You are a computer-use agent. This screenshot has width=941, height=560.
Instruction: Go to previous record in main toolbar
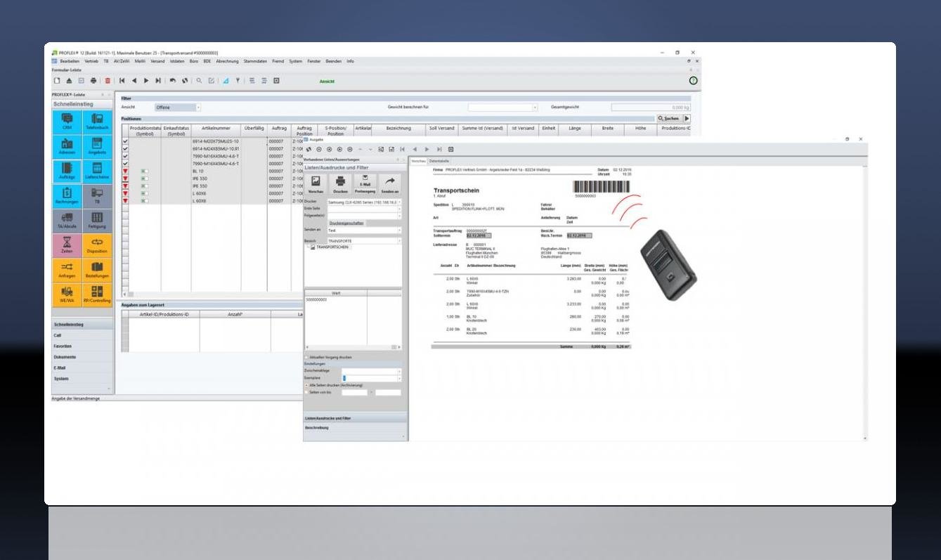[x=134, y=82]
